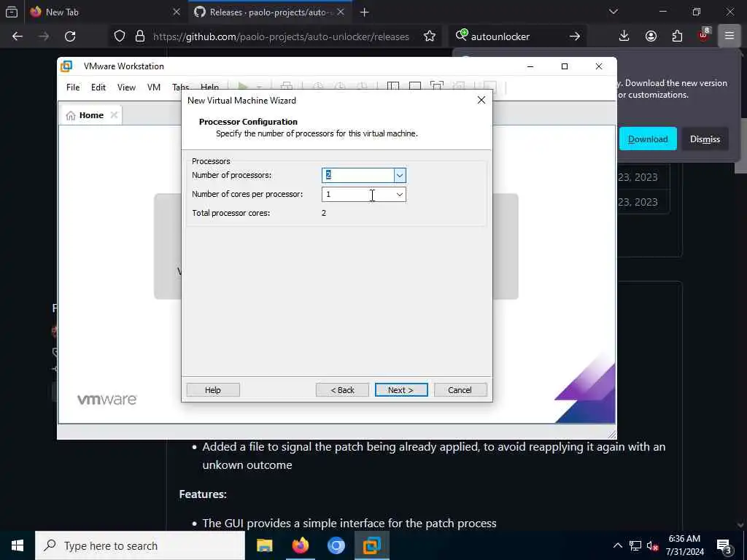Click the Features: heading on GitHub page
The image size is (747, 560).
coord(203,494)
